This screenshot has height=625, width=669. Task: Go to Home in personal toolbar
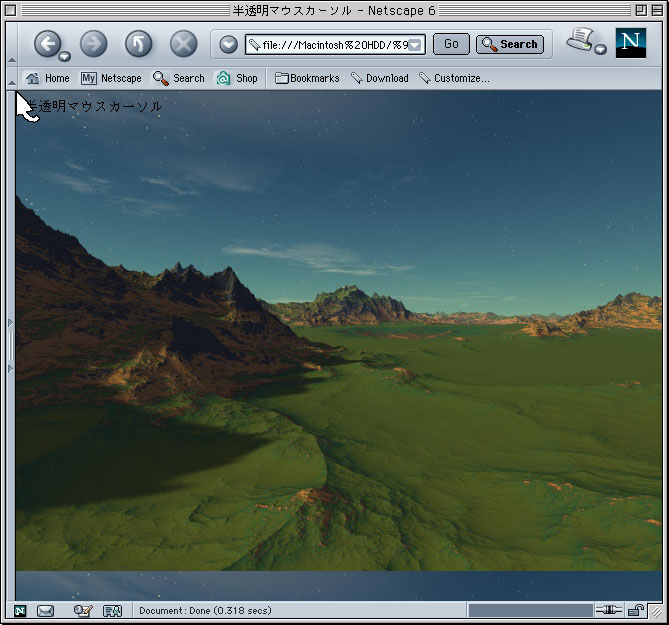(47, 78)
